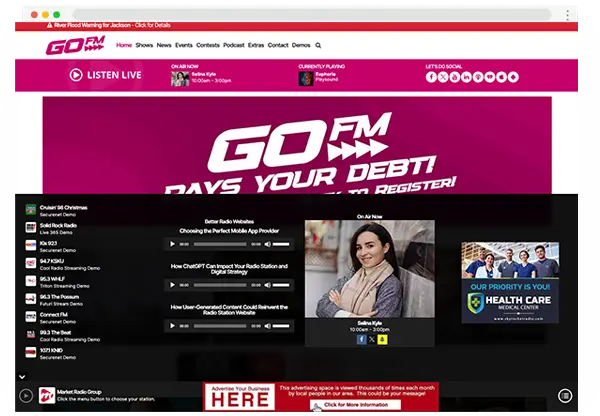The height and width of the screenshot is (416, 600).
Task: Open the Shows menu item
Action: pos(144,45)
